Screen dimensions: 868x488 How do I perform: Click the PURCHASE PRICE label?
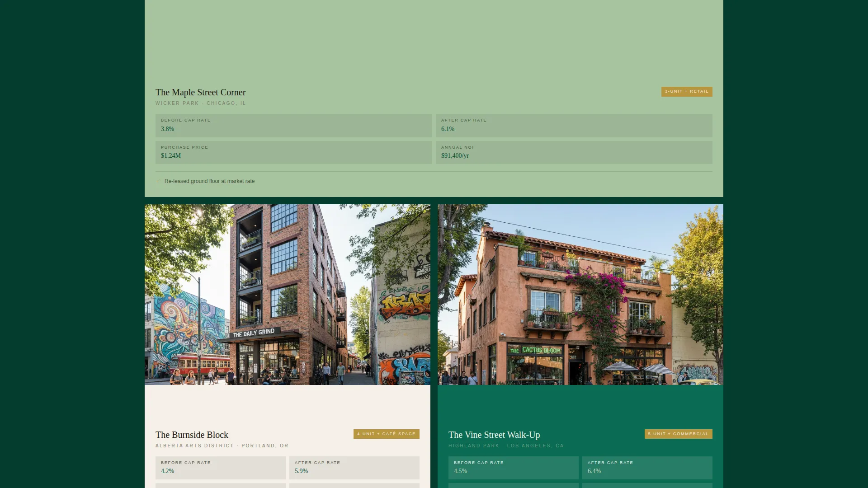pos(184,147)
